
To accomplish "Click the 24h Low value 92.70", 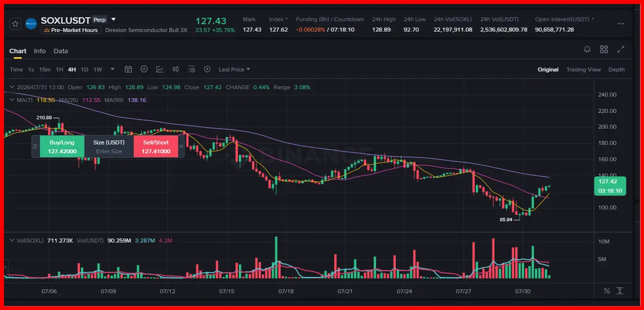I will (x=411, y=30).
